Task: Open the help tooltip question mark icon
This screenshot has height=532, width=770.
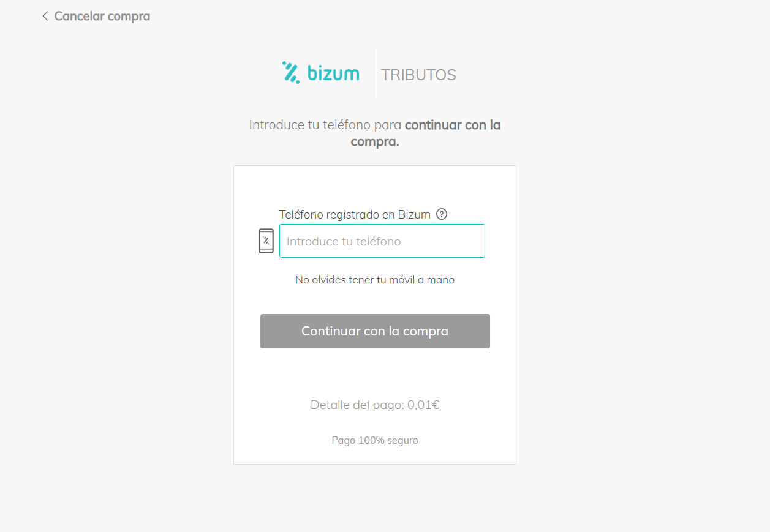Action: pos(442,214)
